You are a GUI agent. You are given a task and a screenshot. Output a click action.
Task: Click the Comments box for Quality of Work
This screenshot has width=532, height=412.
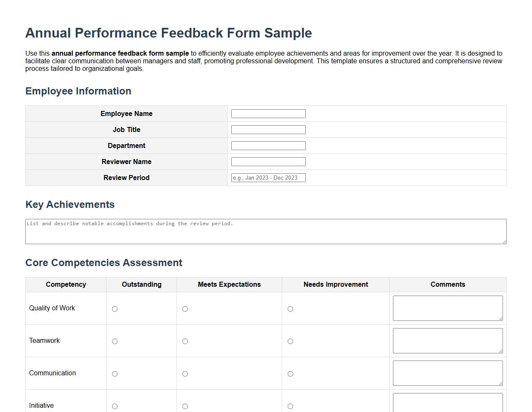[x=448, y=308]
